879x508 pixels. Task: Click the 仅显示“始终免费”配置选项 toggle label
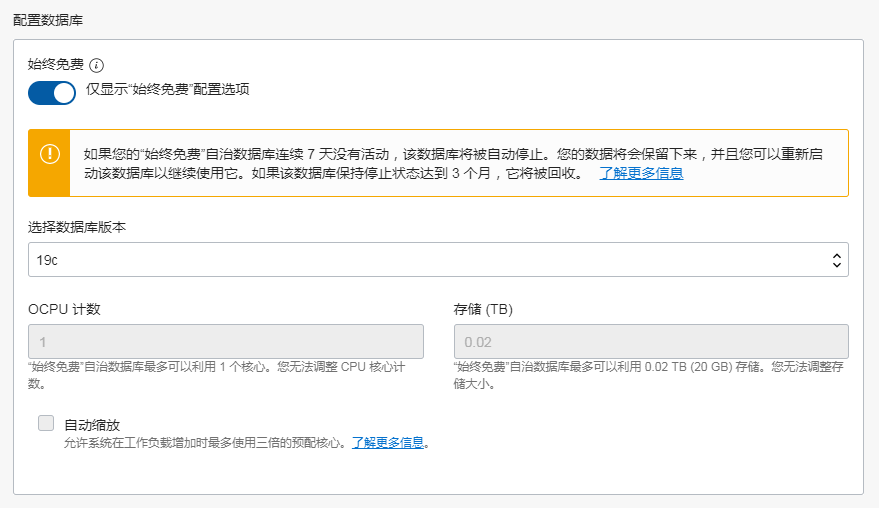click(167, 89)
